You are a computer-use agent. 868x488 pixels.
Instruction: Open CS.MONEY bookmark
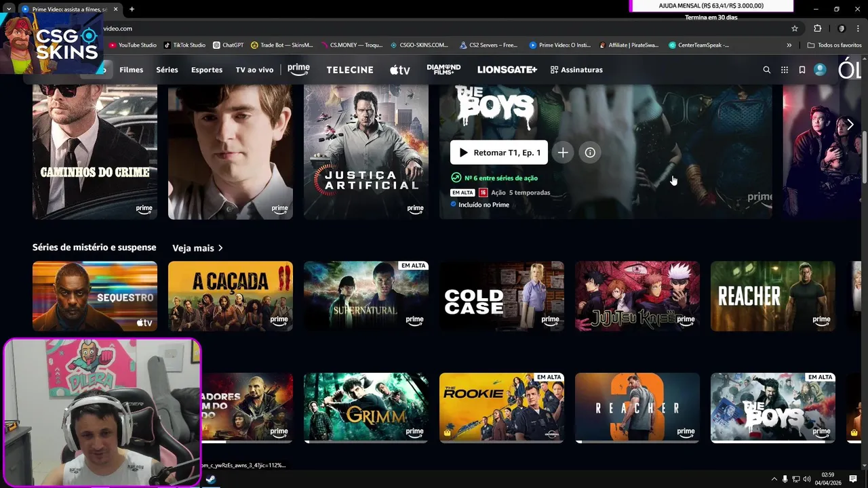[x=352, y=45]
